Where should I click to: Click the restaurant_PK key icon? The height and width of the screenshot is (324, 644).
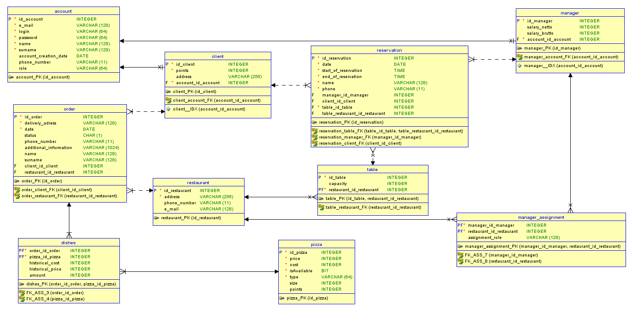click(x=157, y=218)
